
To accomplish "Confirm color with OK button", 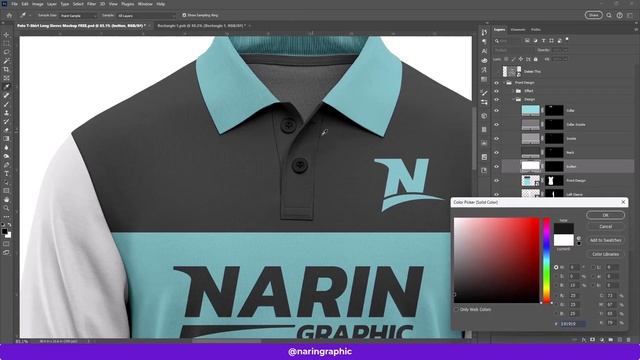I will (x=605, y=215).
